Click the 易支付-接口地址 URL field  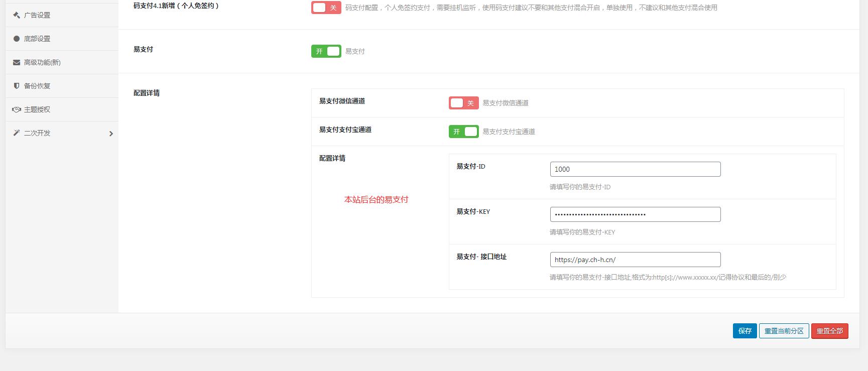pyautogui.click(x=636, y=260)
